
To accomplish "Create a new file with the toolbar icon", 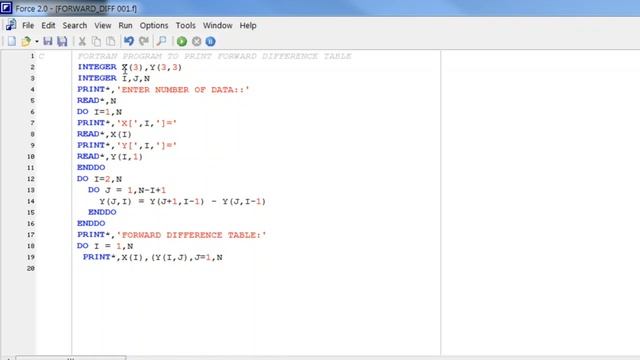I will pos(12,41).
